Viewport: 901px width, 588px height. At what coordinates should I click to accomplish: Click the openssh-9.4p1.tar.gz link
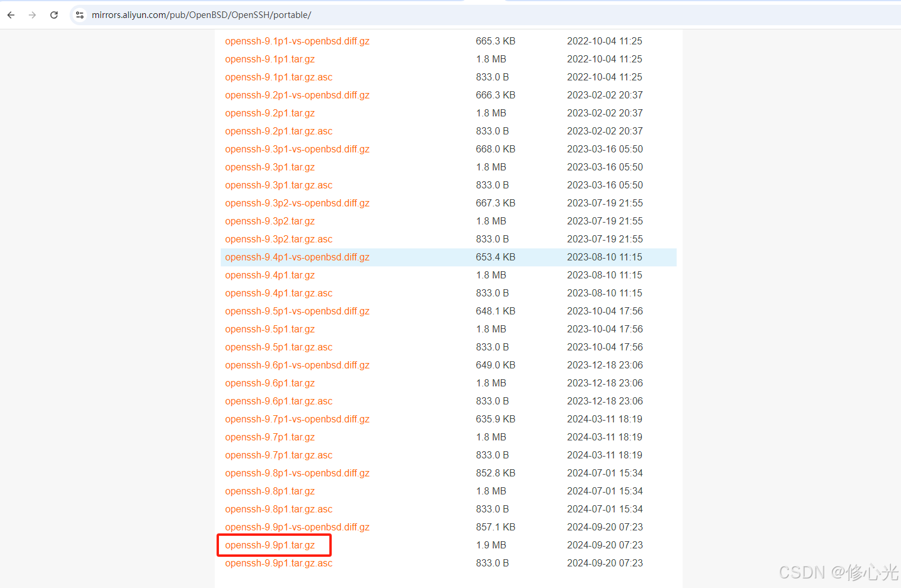click(x=270, y=275)
